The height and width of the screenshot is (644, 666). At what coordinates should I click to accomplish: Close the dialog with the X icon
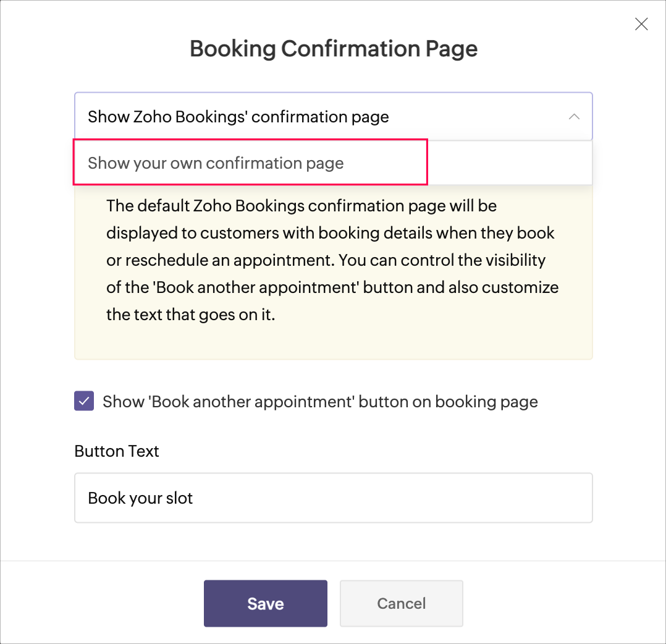(x=641, y=24)
